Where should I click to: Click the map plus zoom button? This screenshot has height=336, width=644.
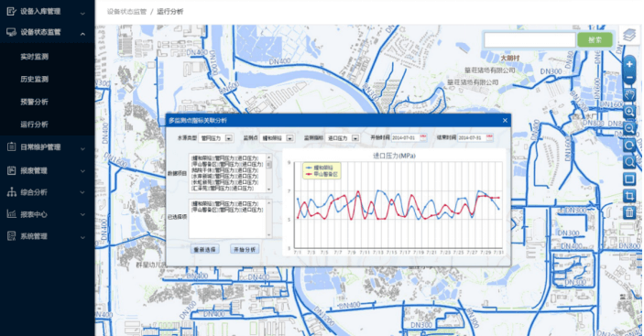point(629,64)
